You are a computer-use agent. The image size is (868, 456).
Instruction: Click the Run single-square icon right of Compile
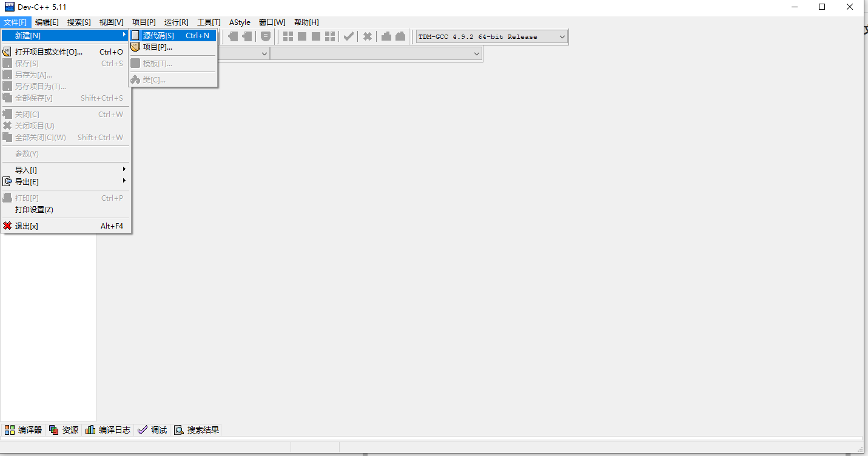click(302, 36)
